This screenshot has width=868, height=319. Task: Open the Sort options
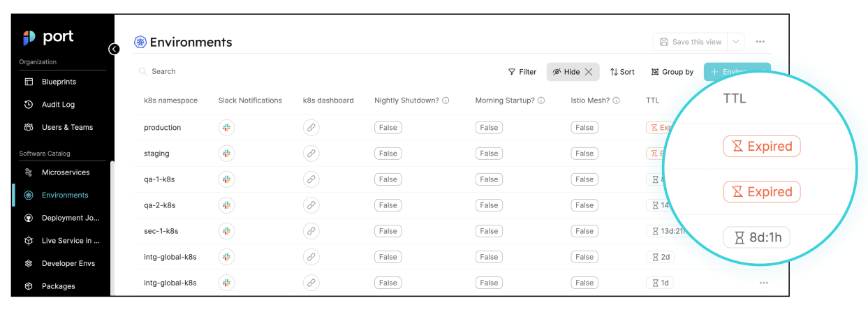[622, 72]
